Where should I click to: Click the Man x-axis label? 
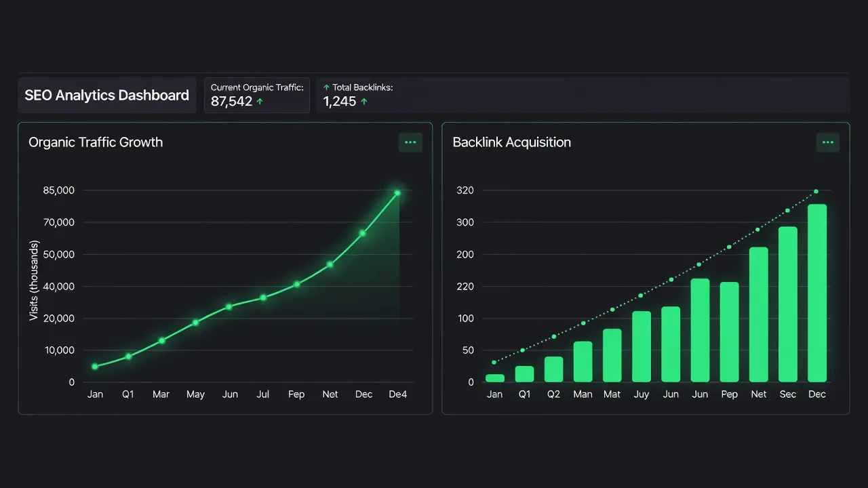point(583,394)
